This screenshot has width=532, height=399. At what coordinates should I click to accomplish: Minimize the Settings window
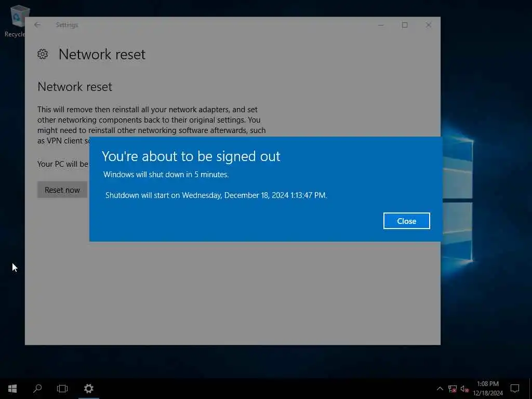[x=381, y=25]
